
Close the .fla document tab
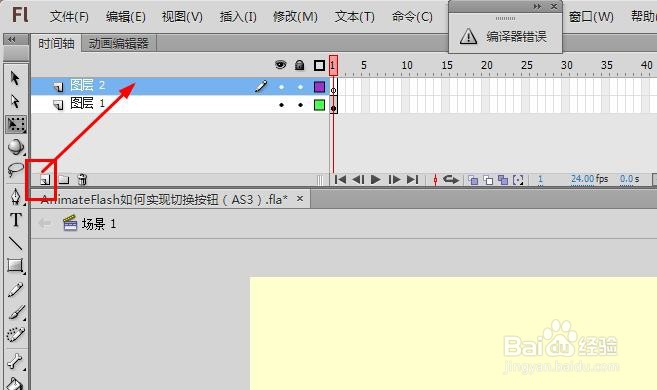[300, 199]
